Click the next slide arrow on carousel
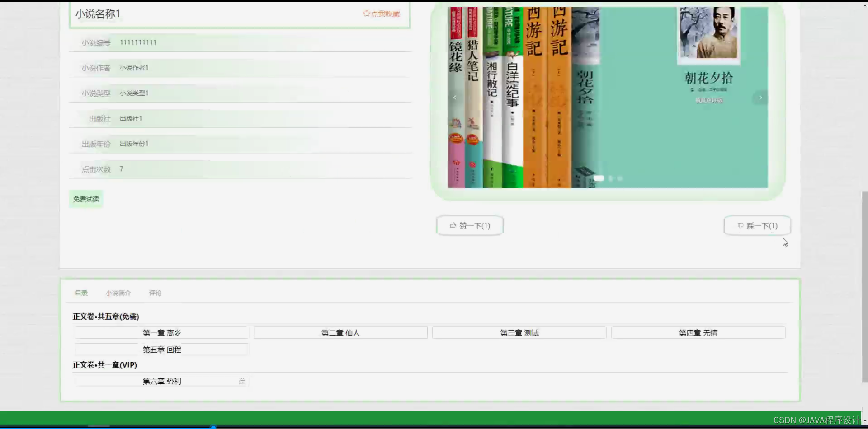The image size is (868, 429). [x=760, y=97]
